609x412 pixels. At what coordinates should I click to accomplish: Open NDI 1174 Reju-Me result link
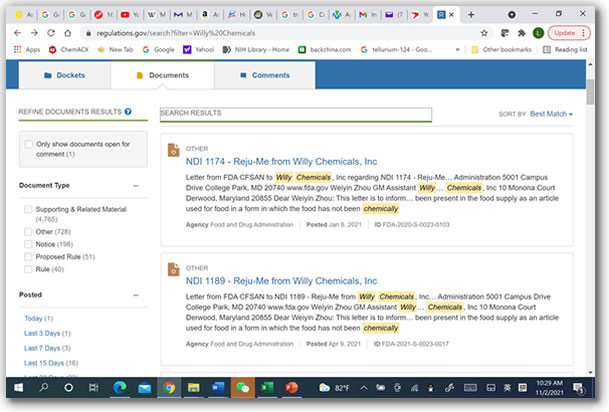pos(281,162)
